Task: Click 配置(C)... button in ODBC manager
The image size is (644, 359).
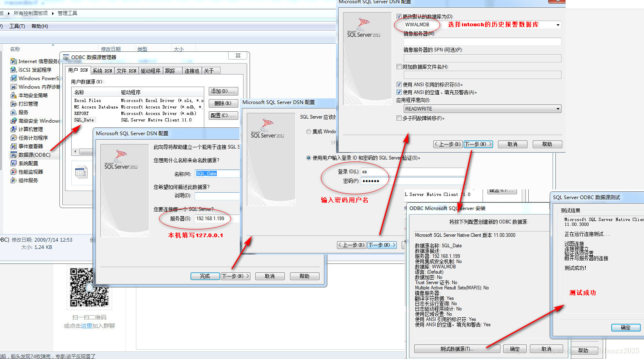Action: (x=223, y=116)
